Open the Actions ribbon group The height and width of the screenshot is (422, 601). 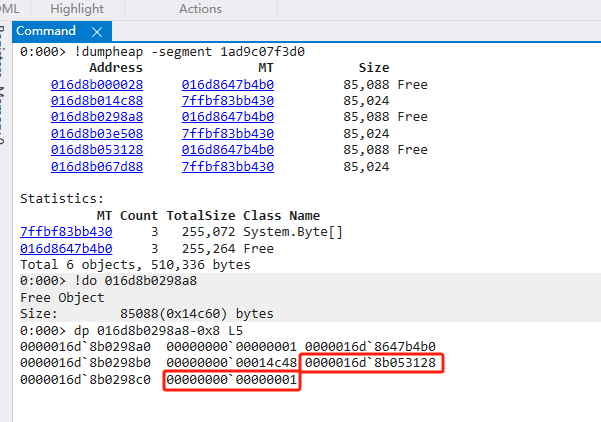(200, 8)
